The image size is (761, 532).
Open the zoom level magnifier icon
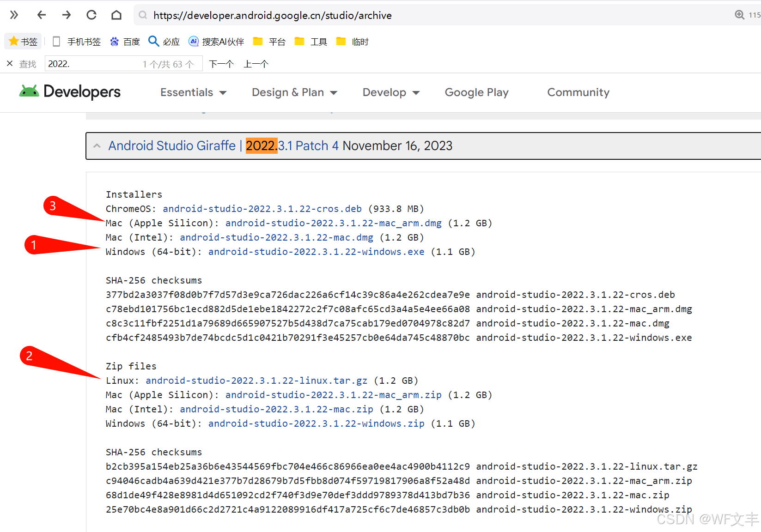tap(739, 15)
